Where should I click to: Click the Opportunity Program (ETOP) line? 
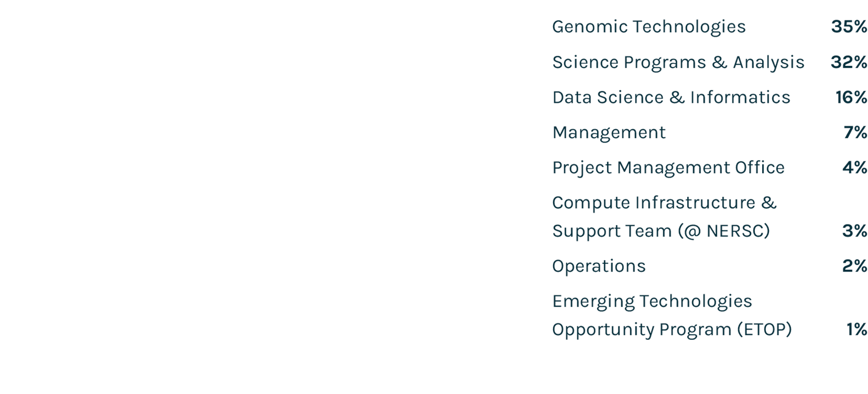point(672,329)
